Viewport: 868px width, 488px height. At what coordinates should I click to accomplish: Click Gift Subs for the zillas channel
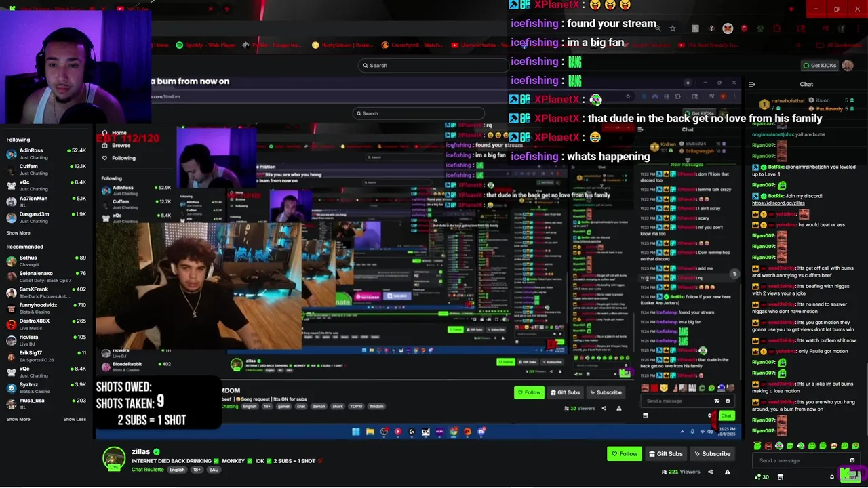tap(665, 453)
